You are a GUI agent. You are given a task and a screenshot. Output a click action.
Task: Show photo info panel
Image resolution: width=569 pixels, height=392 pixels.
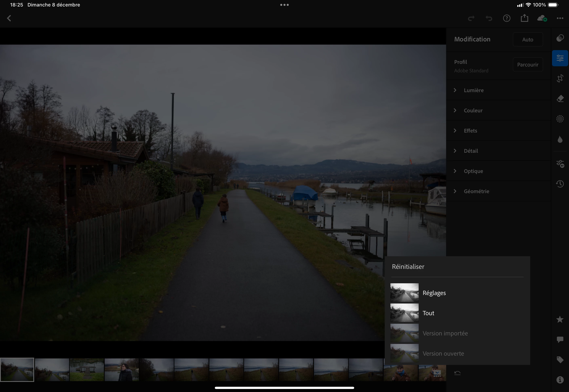[x=560, y=380]
